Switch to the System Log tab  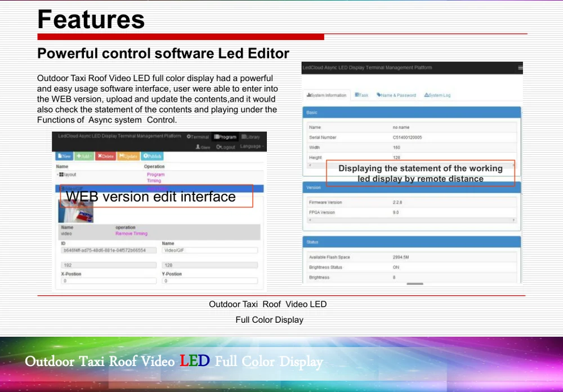(x=437, y=95)
